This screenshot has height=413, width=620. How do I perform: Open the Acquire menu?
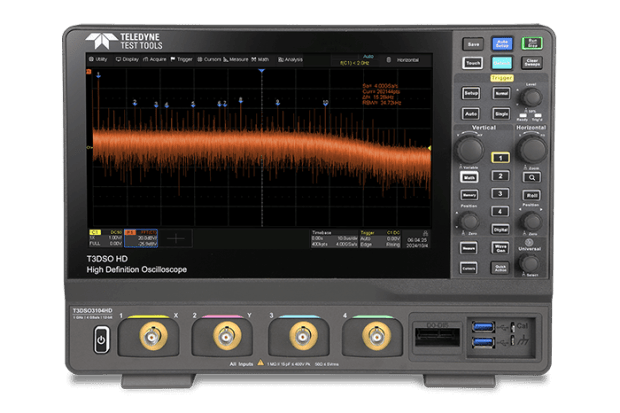click(x=155, y=59)
